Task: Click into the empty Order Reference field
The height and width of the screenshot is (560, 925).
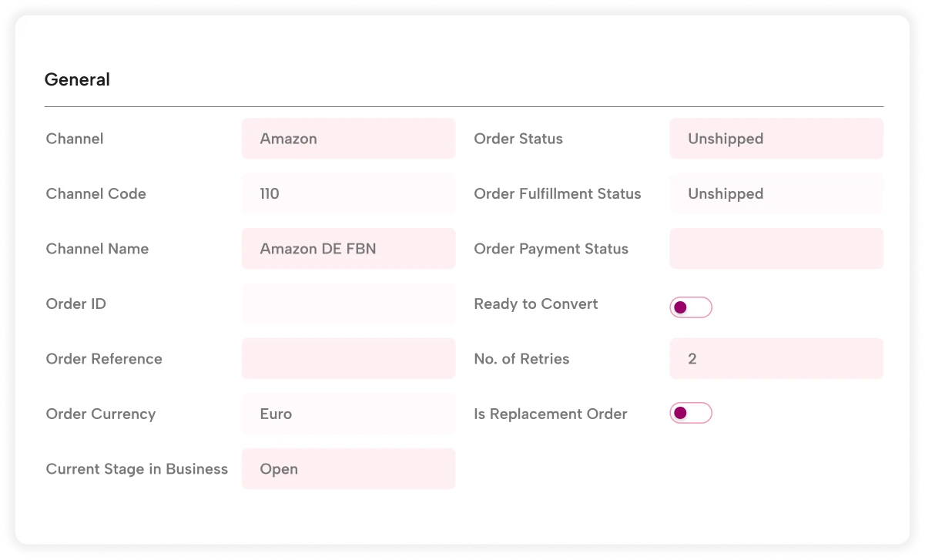Action: click(348, 359)
